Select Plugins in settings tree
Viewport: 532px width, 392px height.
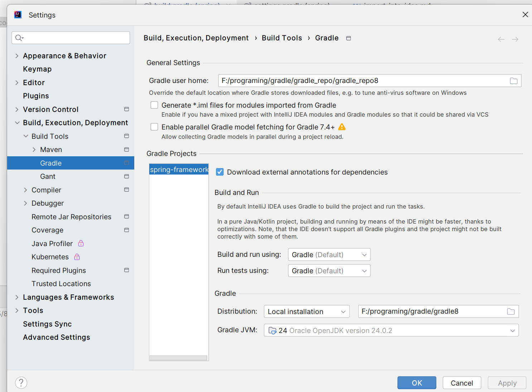[x=36, y=96]
